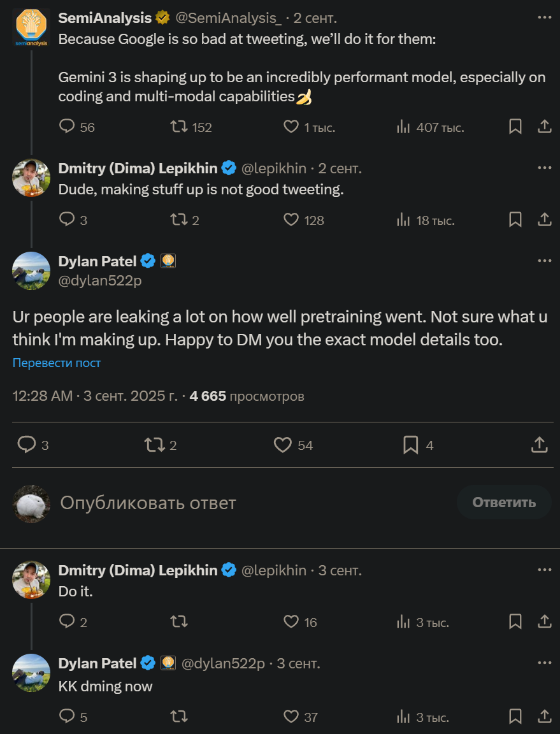Open Dmitry Lepikhin's profile name on 'Do it.'

tap(138, 570)
